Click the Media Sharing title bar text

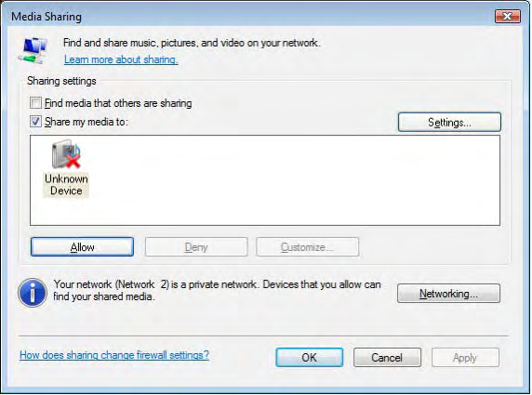pyautogui.click(x=47, y=17)
